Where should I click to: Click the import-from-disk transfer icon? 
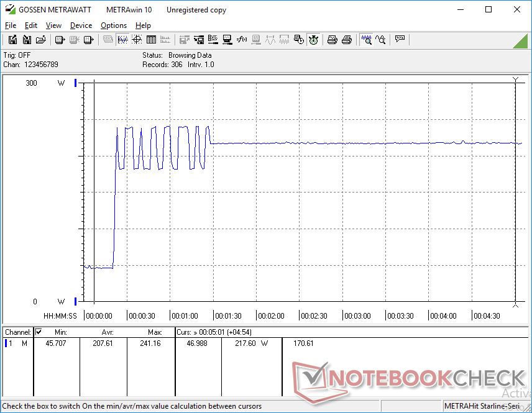coord(199,40)
